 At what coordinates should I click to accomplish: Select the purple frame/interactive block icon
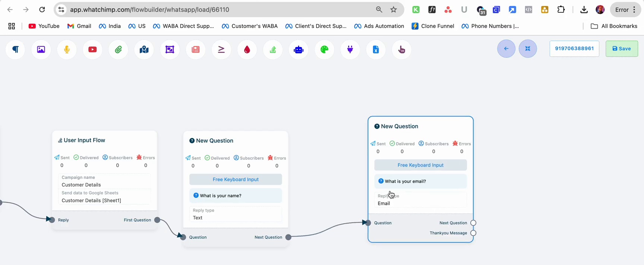point(170,50)
